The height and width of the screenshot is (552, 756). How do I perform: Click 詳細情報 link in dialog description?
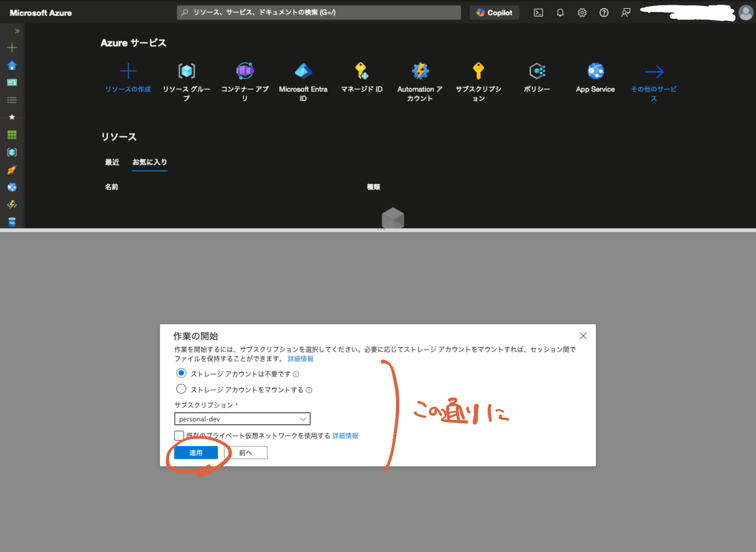tap(300, 359)
